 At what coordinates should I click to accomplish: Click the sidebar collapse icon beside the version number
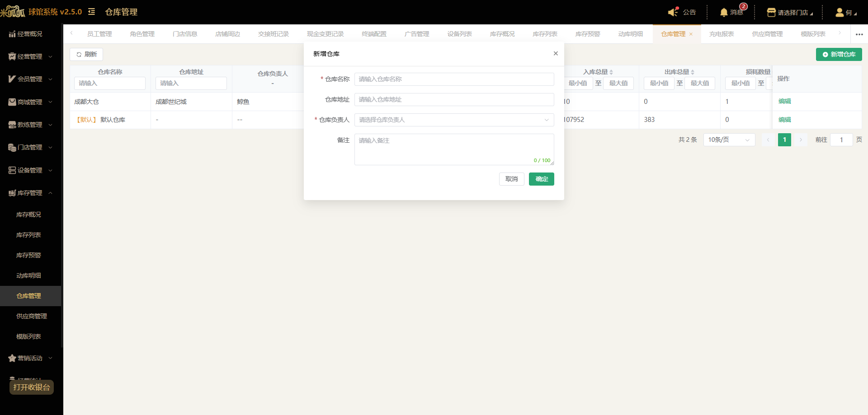point(91,12)
